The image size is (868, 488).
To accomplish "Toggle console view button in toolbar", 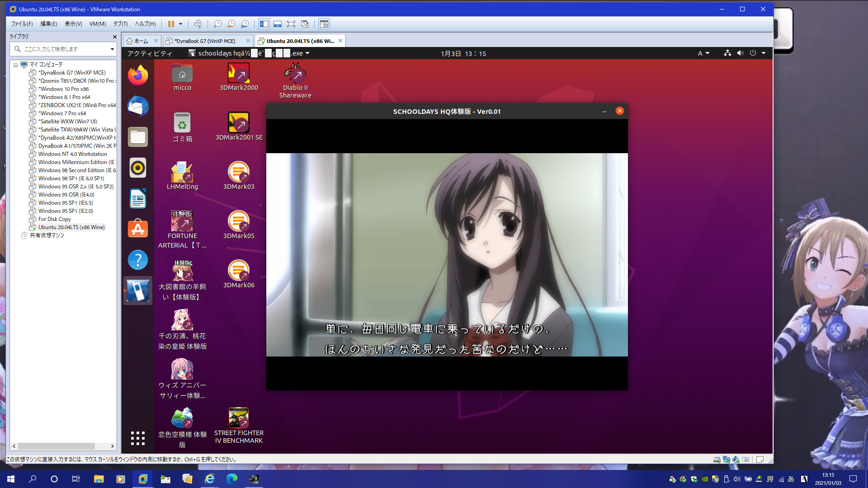I will click(324, 24).
